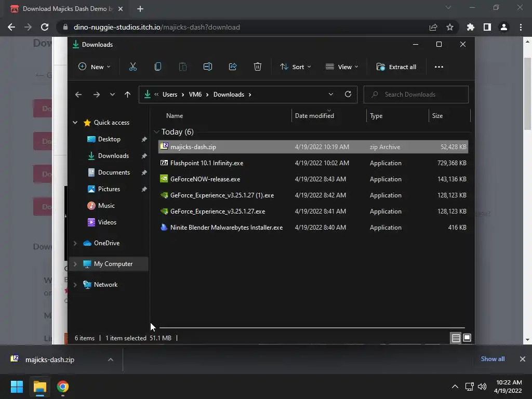Go up one folder level with up arrow

tap(127, 95)
